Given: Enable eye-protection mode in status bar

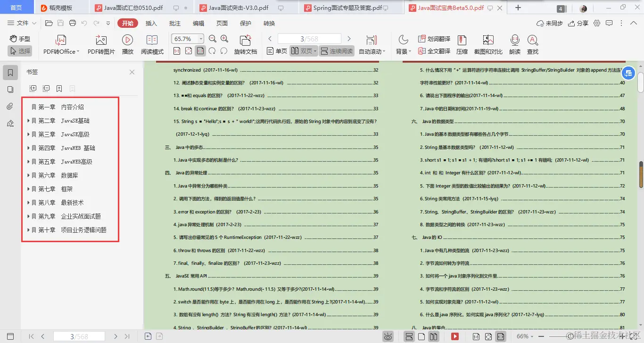Looking at the screenshot, I should click(388, 336).
